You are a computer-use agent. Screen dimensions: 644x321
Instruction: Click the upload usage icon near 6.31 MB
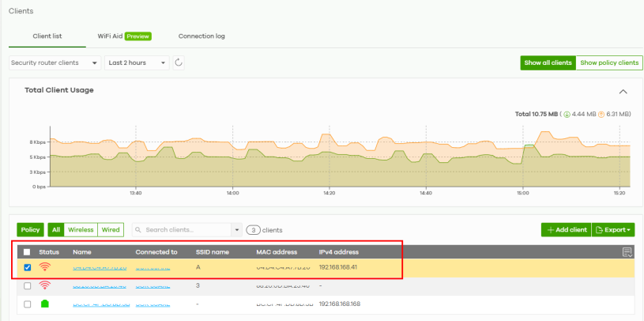point(601,114)
